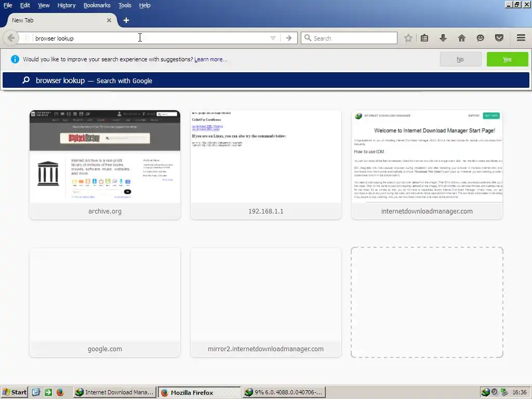
Task: Click No on search suggestions prompt
Action: (460, 59)
